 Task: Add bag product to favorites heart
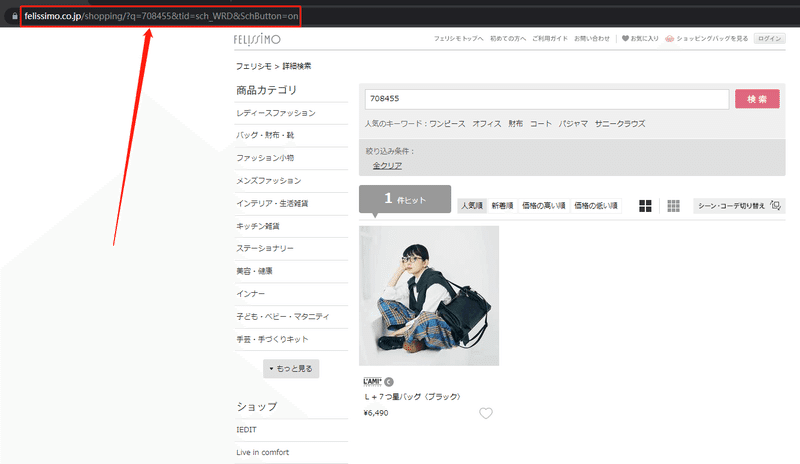[486, 413]
